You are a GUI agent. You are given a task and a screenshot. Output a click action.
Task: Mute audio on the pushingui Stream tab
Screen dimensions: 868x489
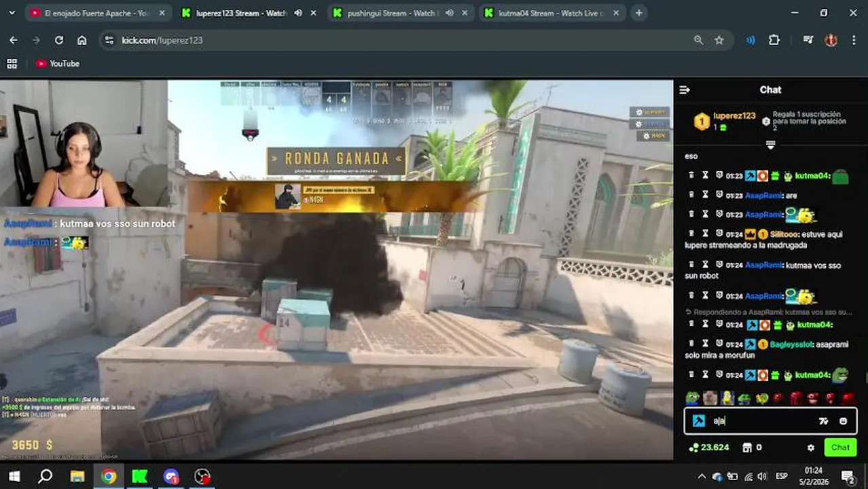pyautogui.click(x=450, y=13)
